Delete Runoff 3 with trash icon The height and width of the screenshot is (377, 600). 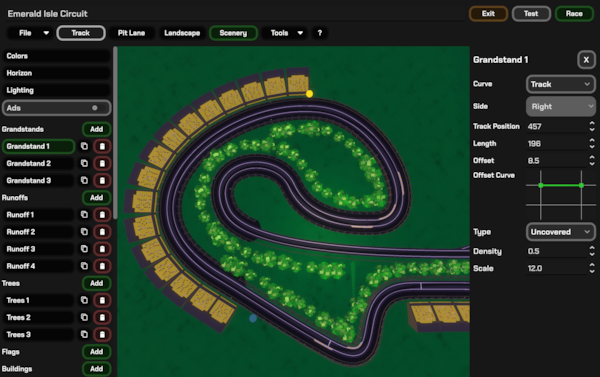click(x=102, y=249)
